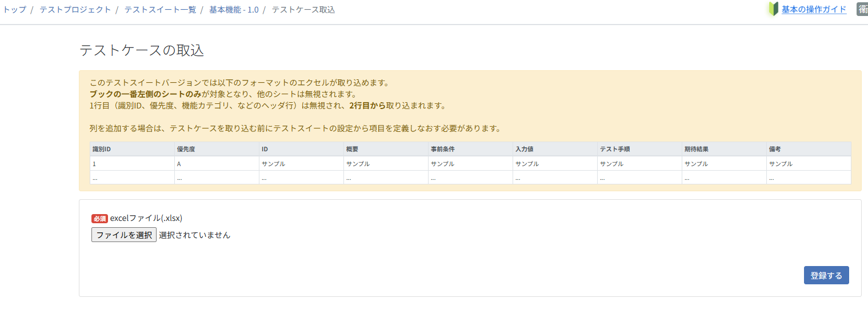
Task: Click the サンプル cell under 概要
Action: (x=386, y=163)
